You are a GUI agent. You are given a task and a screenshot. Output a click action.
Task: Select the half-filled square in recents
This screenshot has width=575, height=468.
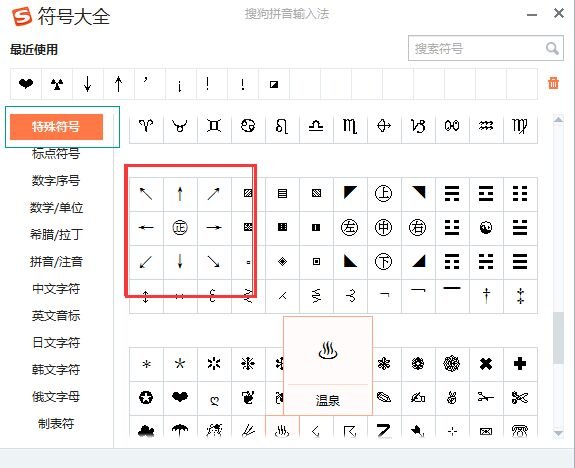coord(274,84)
